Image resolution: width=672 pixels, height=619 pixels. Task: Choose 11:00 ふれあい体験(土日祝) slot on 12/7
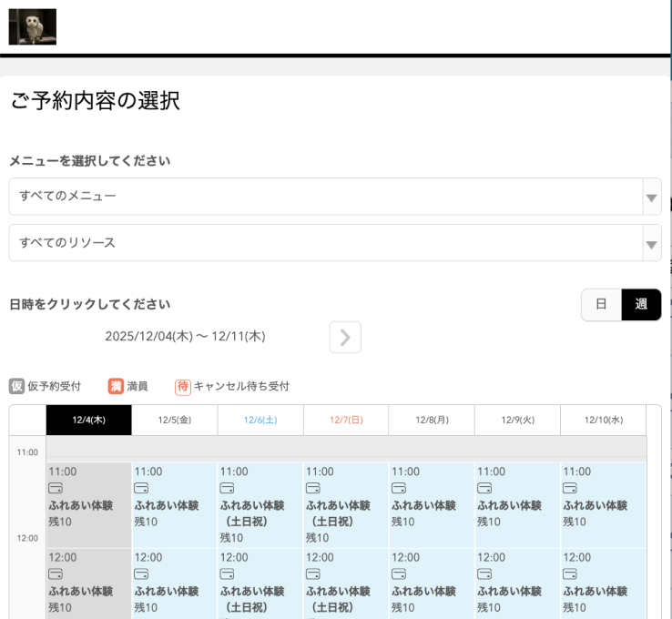346,504
